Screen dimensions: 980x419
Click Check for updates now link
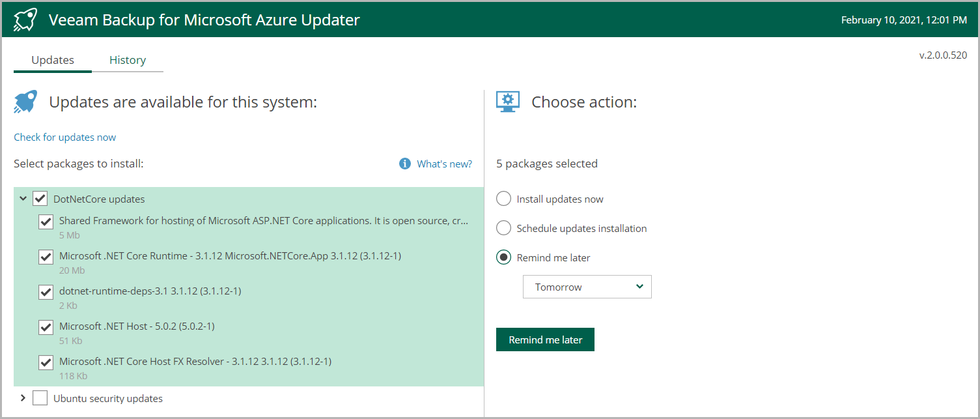tap(65, 137)
